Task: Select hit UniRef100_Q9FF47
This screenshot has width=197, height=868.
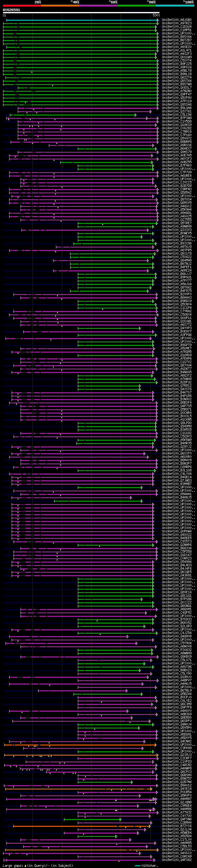Action: (177, 94)
